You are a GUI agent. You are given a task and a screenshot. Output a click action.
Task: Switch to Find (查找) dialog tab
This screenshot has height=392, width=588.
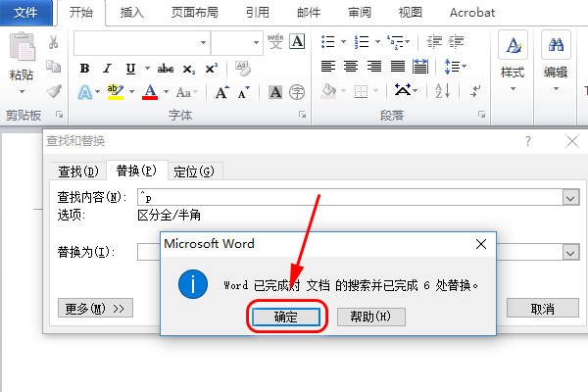click(x=78, y=171)
